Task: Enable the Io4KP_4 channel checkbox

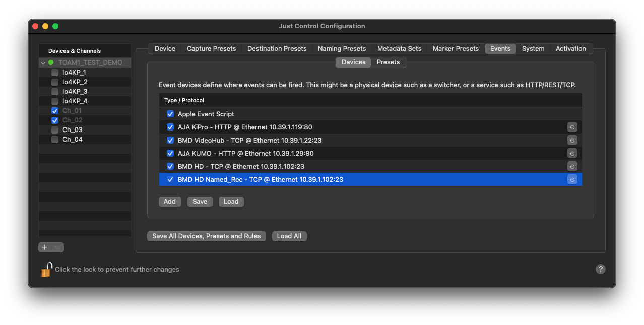Action: pos(55,101)
